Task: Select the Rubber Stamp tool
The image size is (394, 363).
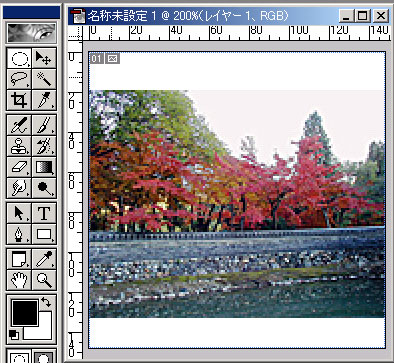Action: click(x=19, y=146)
